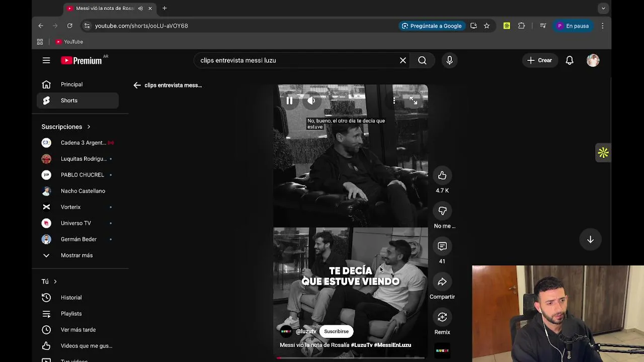Open the browser extensions puzzle icon
Screen dimensions: 644x362
[521, 26]
